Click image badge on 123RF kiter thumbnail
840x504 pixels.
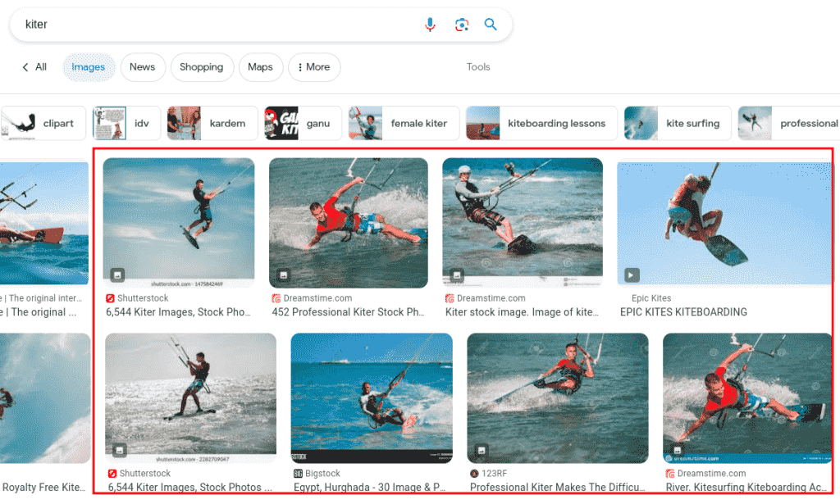coord(482,451)
